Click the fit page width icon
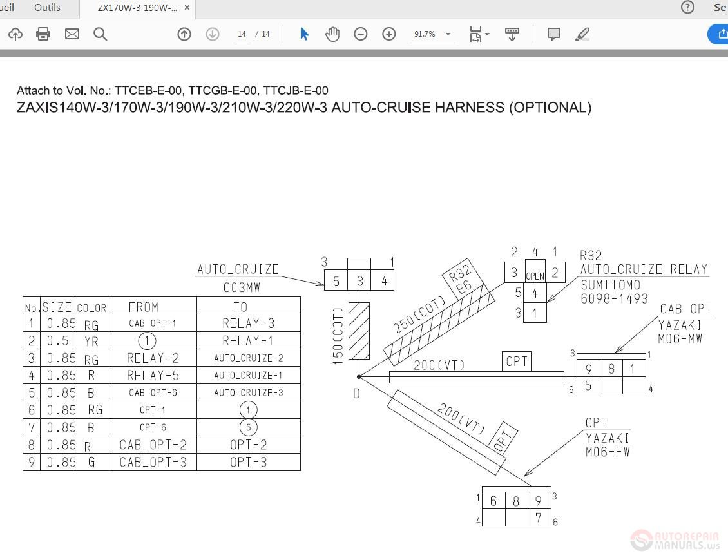This screenshot has height=560, width=728. click(x=475, y=34)
